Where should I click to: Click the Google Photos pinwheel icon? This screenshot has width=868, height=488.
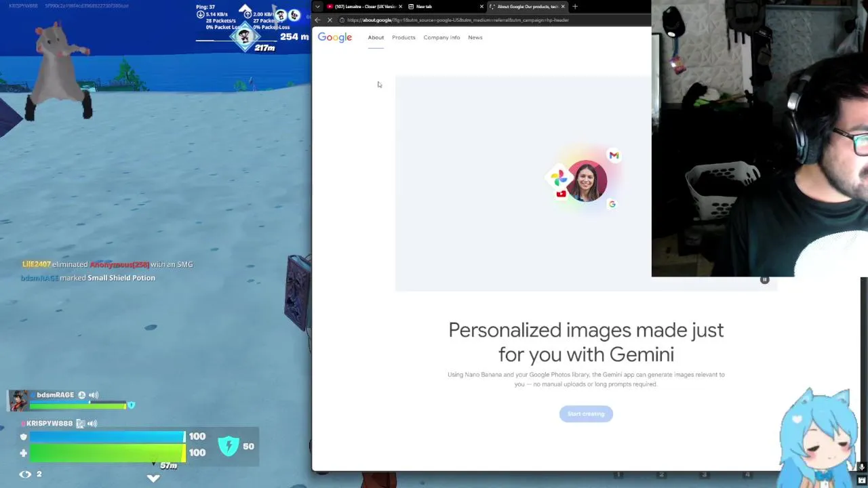[558, 178]
